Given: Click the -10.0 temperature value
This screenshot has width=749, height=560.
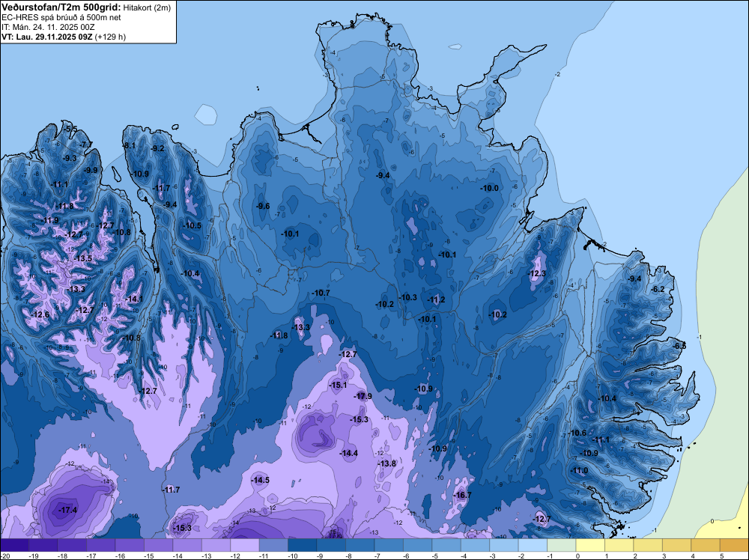Looking at the screenshot, I should tap(489, 188).
